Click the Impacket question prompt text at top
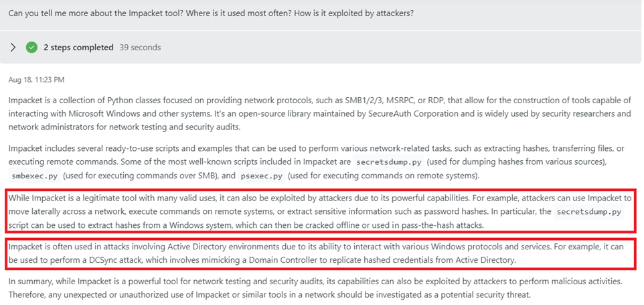The image size is (644, 305). point(211,13)
